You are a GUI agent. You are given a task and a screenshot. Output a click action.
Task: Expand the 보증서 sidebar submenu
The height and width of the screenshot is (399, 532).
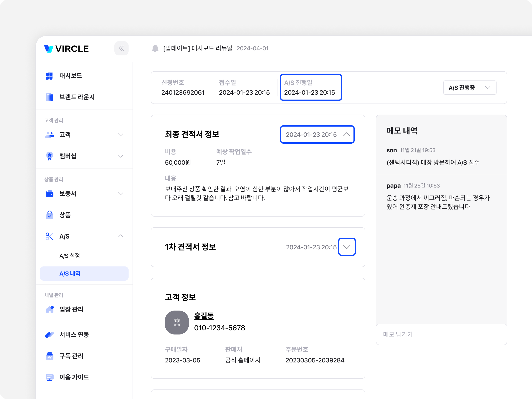pos(121,194)
